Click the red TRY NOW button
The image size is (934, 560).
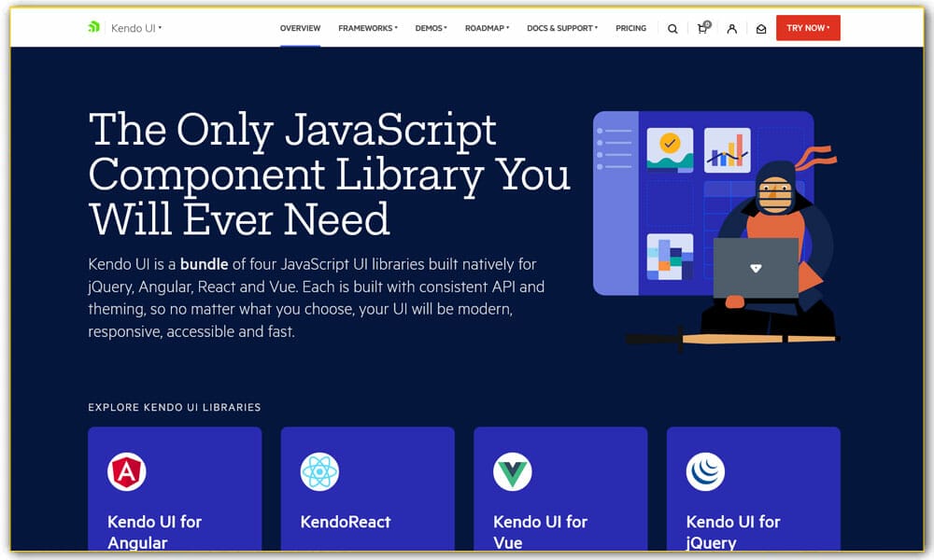point(807,28)
